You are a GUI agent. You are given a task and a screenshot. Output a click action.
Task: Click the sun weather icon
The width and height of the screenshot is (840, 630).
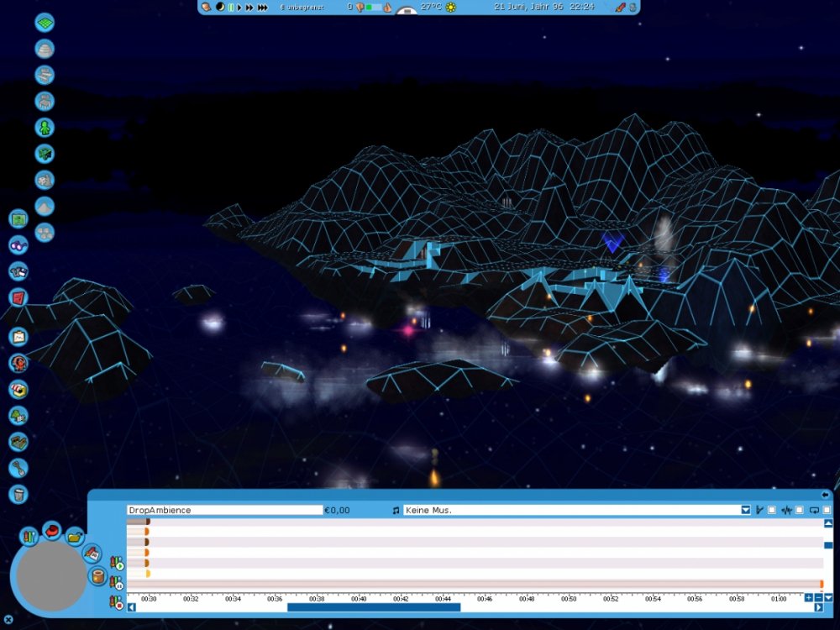coord(451,7)
